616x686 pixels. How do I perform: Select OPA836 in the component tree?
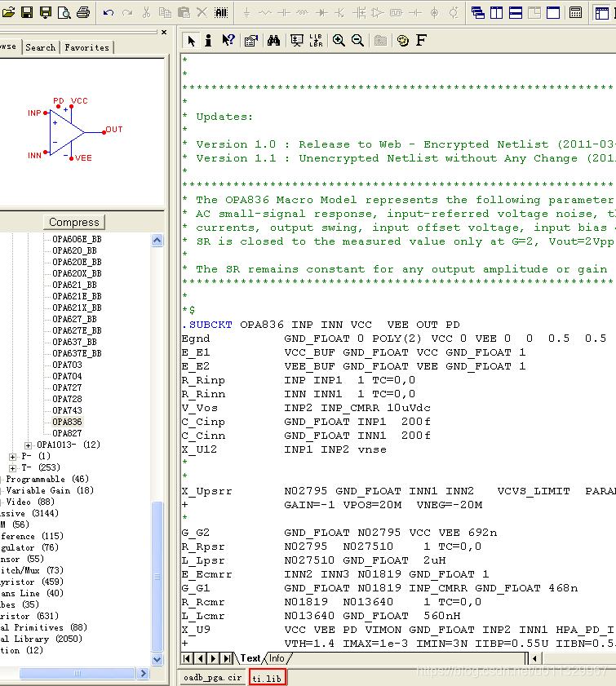[x=67, y=422]
